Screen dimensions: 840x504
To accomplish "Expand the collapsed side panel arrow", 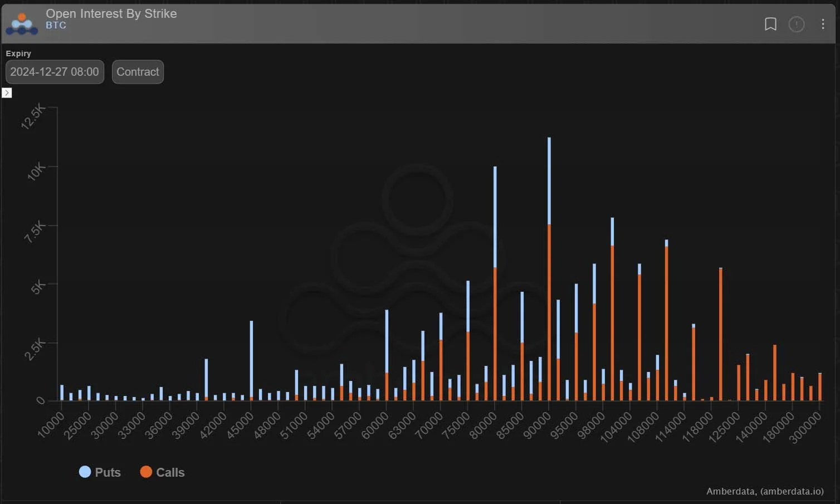I will [7, 93].
